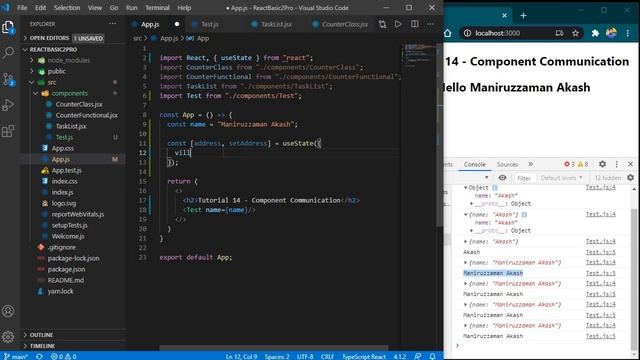Open App.css file in explorer
Viewport: 640px width, 360px height.
point(62,148)
